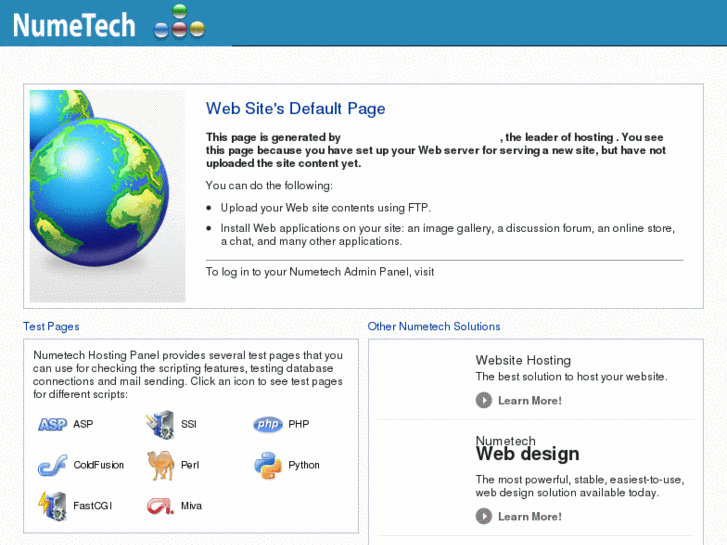Click the ColdFusion text label

pyautogui.click(x=99, y=465)
